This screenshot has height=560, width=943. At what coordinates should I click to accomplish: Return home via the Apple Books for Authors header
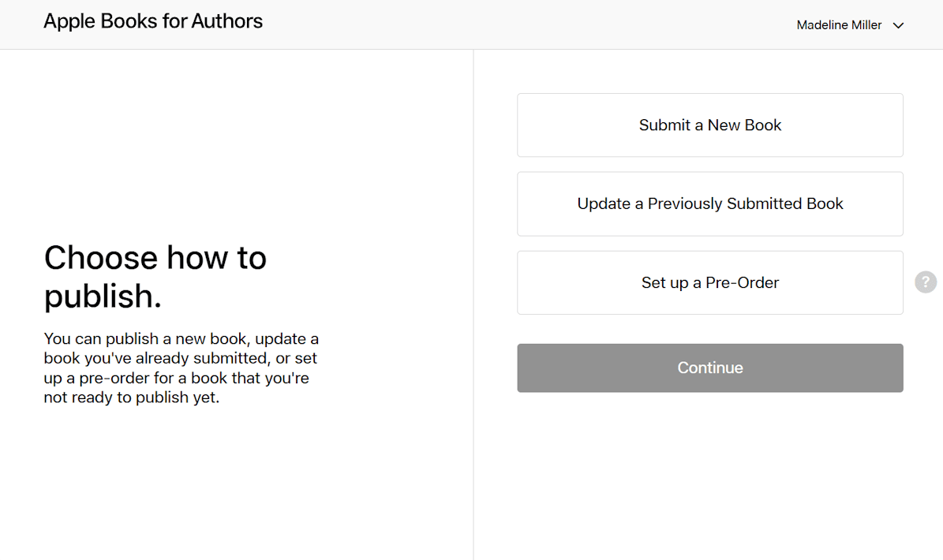153,21
